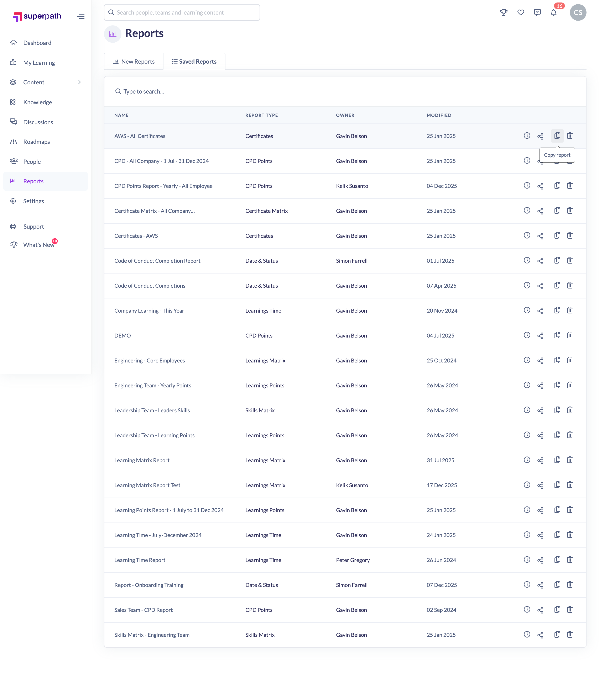Click the 17 Dec 2025 modified date

coord(442,485)
